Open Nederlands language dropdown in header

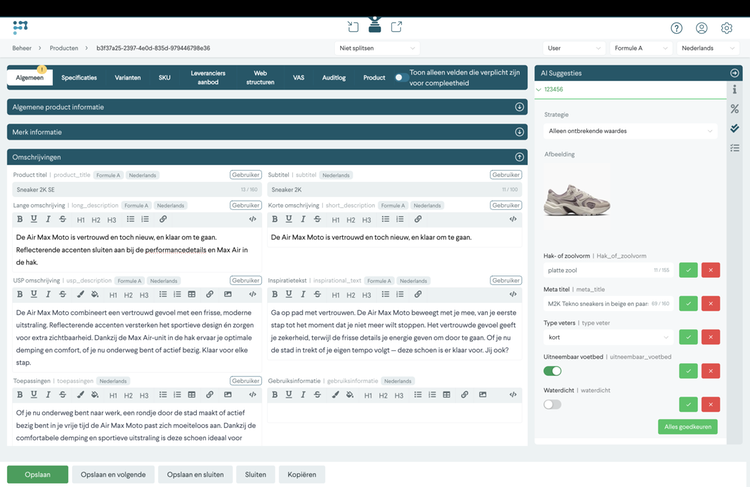click(x=708, y=48)
